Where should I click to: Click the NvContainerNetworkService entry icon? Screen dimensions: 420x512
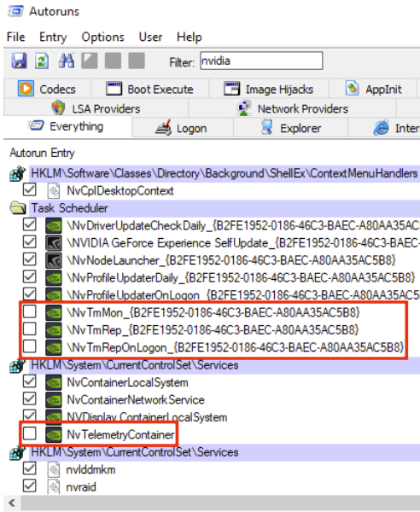(x=53, y=399)
